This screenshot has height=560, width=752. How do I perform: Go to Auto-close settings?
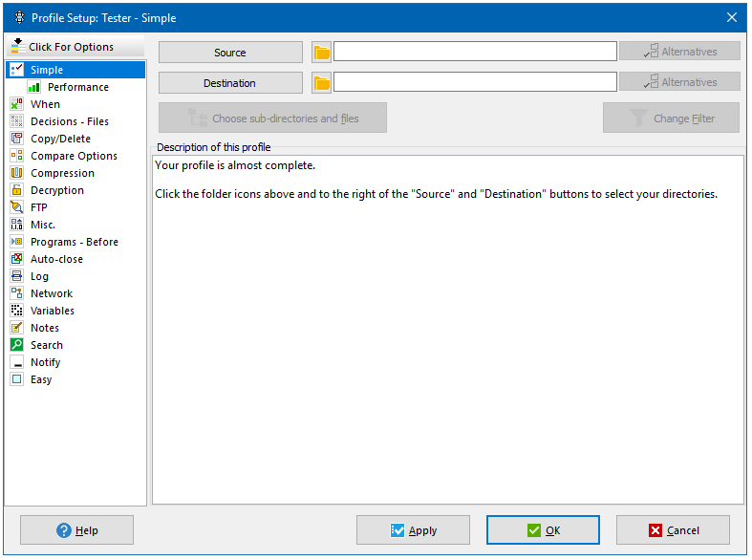[56, 259]
